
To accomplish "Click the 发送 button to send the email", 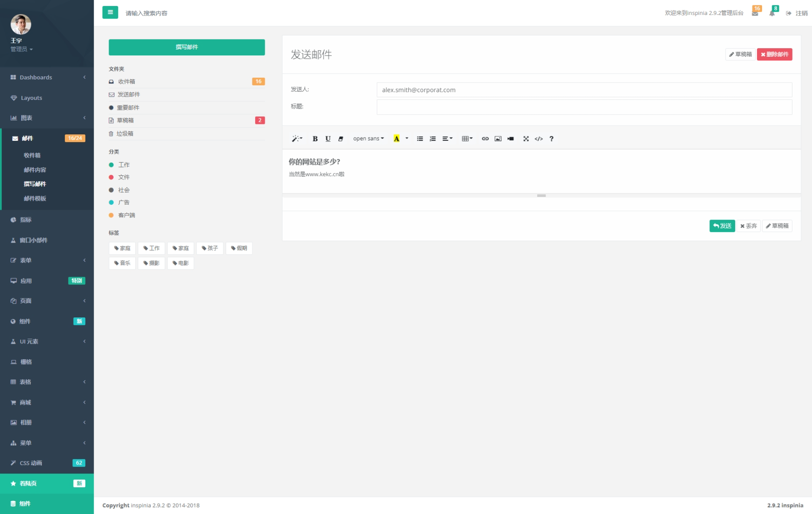I will [x=722, y=226].
